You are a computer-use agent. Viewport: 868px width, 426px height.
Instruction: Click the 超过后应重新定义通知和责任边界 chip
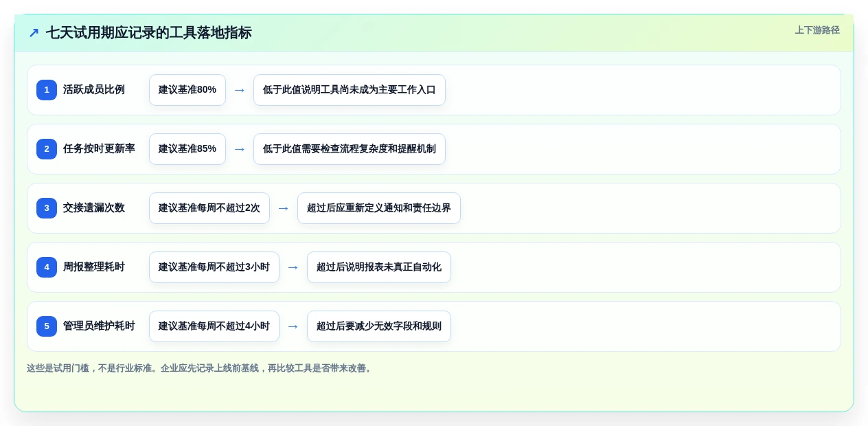[379, 208]
